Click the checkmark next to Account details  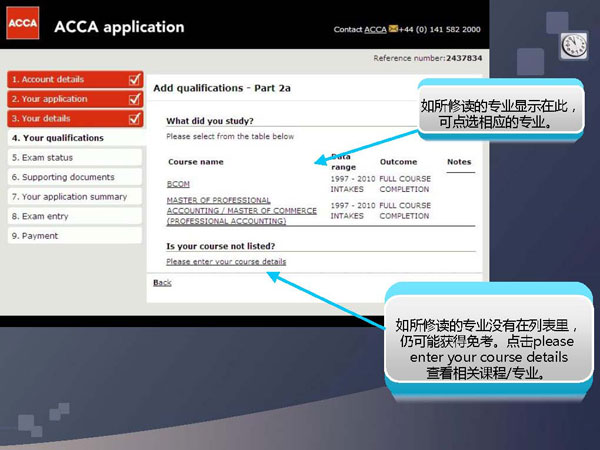[135, 79]
